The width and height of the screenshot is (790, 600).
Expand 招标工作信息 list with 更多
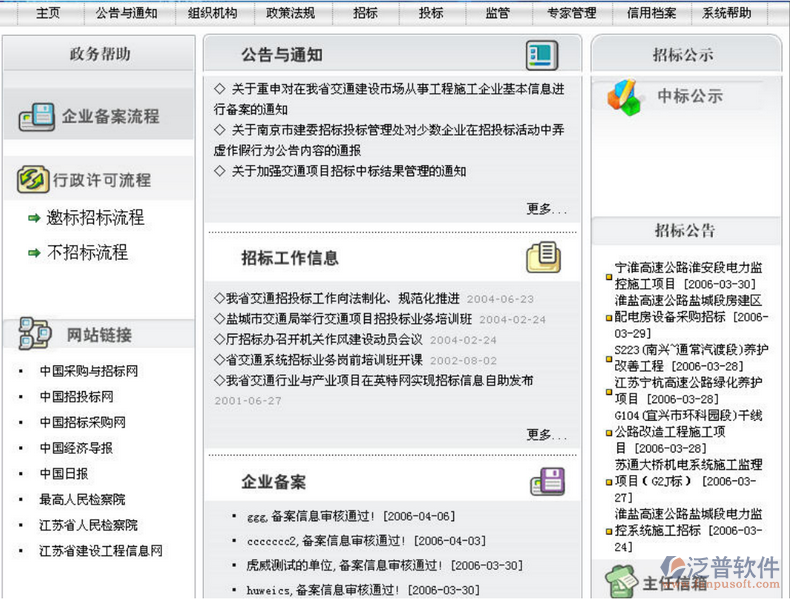click(x=546, y=435)
